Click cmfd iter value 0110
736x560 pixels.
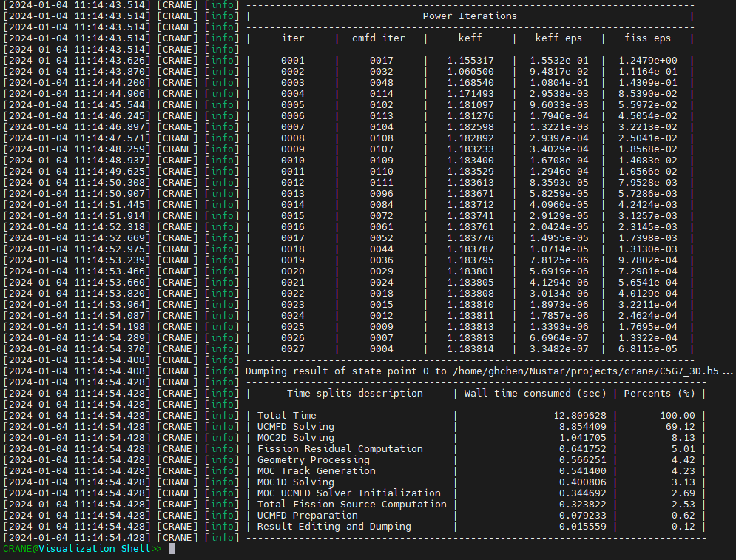point(381,172)
